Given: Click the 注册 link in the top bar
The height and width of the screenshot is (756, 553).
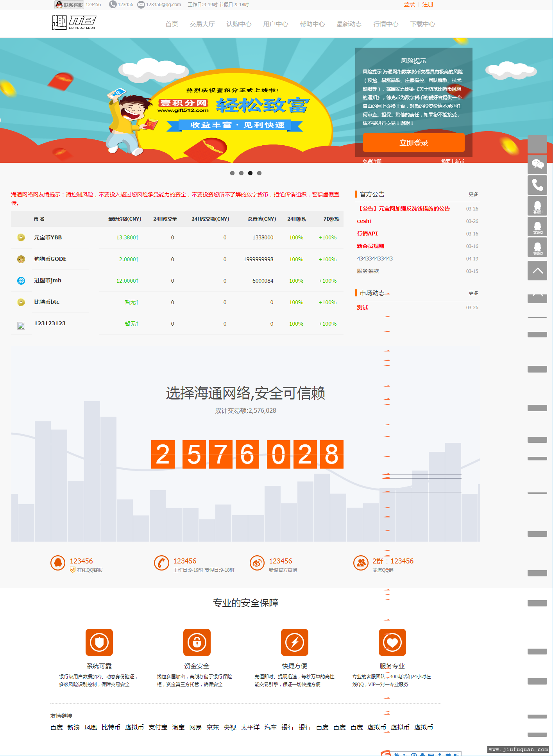Looking at the screenshot, I should point(428,5).
